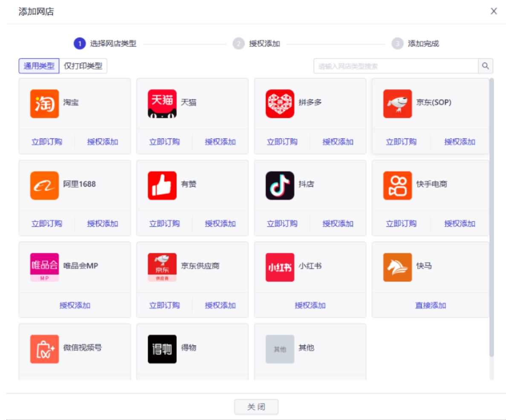Click the 小红书 red icon
Screen dimensions: 506x420
tap(280, 267)
